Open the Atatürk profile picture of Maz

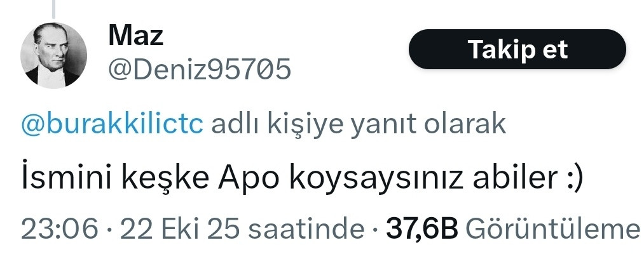(x=53, y=55)
